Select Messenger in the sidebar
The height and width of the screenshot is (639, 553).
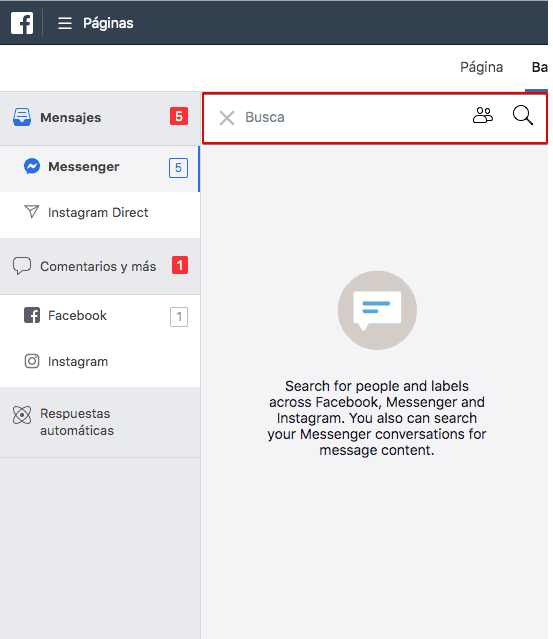pyautogui.click(x=100, y=168)
